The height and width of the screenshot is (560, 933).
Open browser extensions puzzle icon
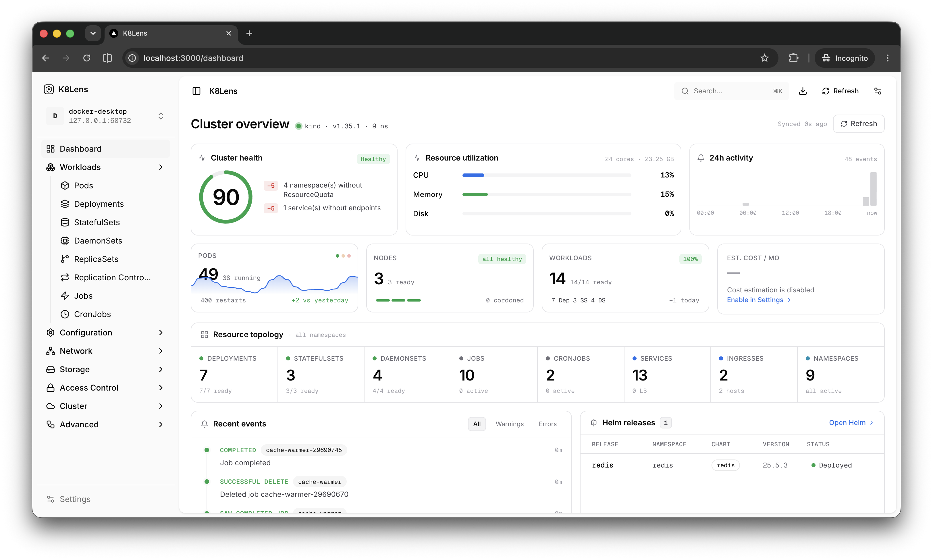pyautogui.click(x=793, y=58)
